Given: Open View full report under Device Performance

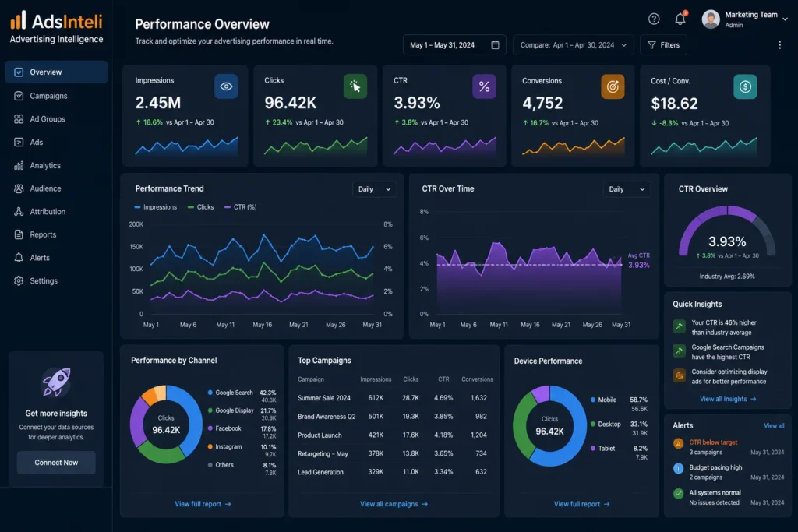Looking at the screenshot, I should click(581, 504).
